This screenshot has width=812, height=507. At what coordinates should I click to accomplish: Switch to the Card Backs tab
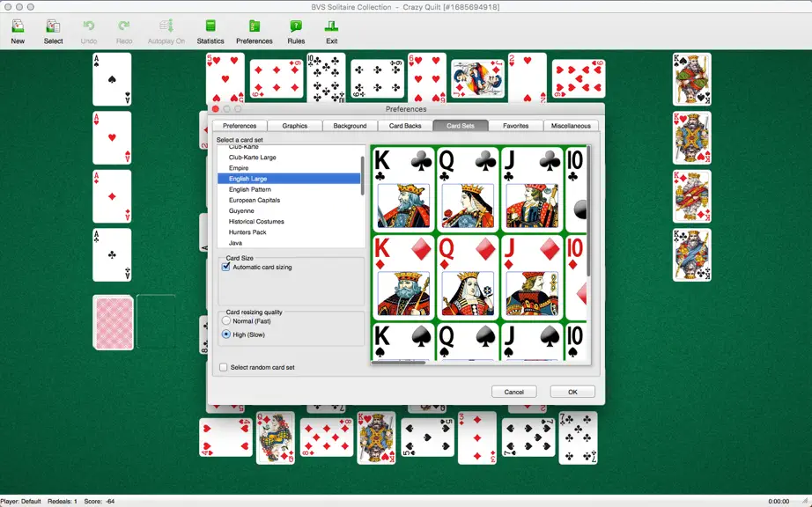pyautogui.click(x=405, y=126)
